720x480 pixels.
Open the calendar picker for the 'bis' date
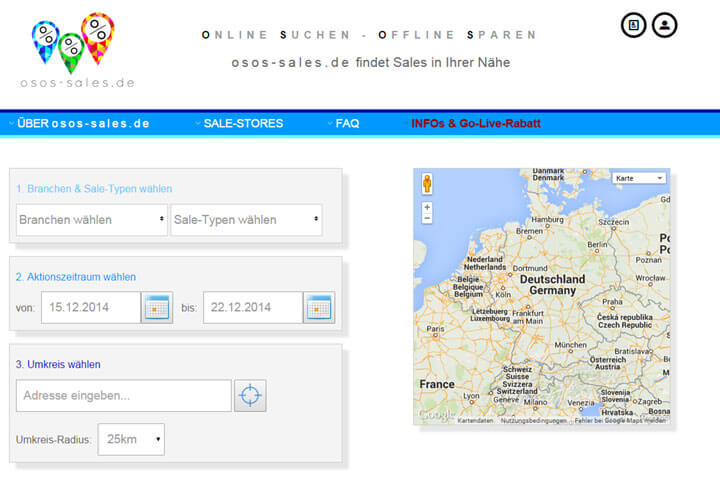tap(319, 308)
